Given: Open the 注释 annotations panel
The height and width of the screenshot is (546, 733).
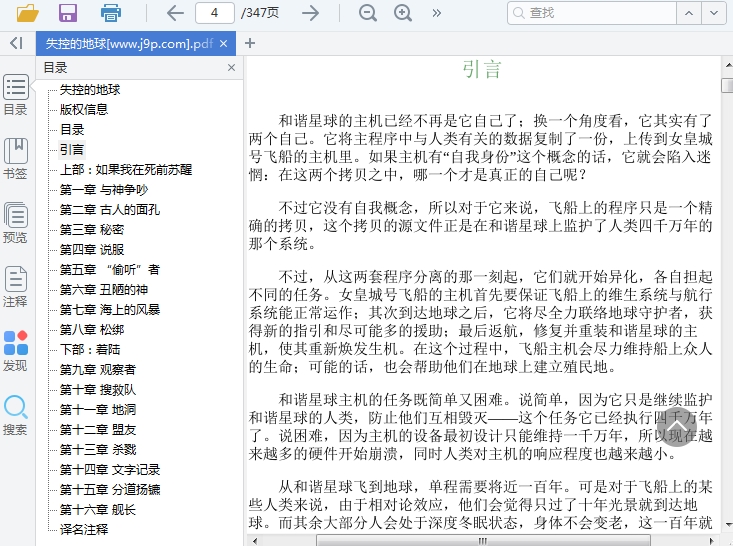Looking at the screenshot, I should [15, 287].
